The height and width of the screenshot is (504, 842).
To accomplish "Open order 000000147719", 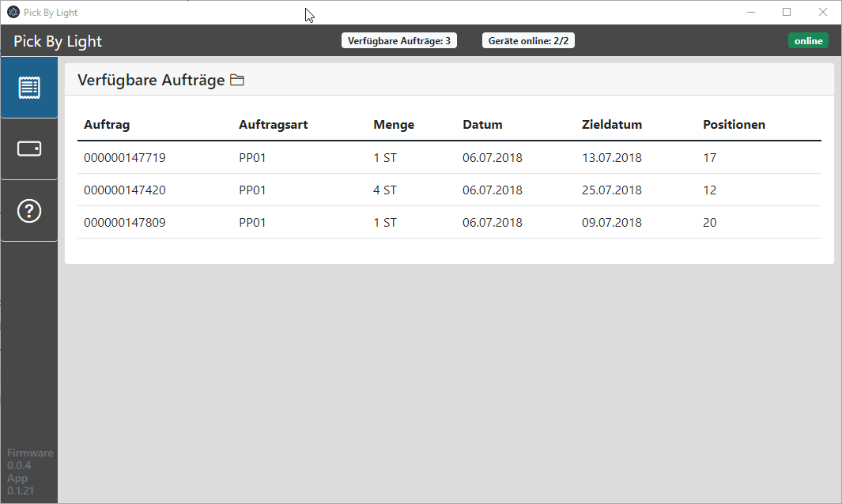I will 124,157.
